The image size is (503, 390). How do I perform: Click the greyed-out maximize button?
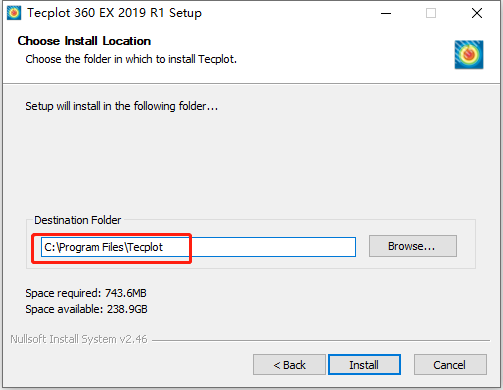click(431, 13)
